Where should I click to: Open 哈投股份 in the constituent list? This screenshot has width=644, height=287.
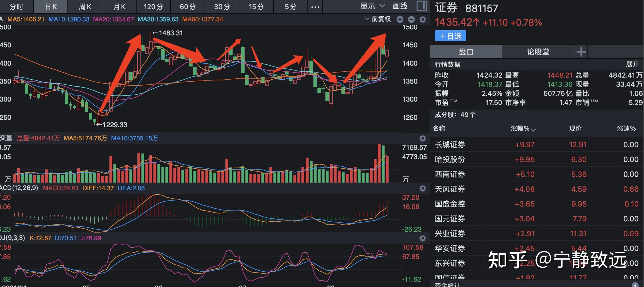537,159
